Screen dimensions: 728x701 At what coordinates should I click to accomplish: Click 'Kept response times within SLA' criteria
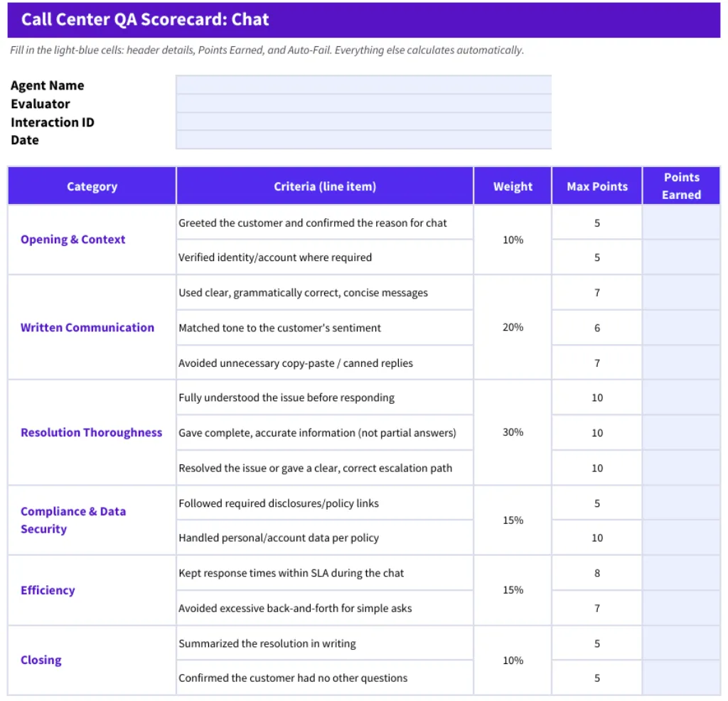tap(291, 573)
